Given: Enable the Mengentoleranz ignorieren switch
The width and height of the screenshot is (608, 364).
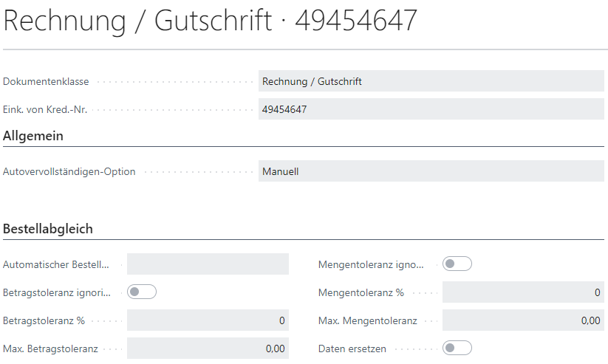Looking at the screenshot, I should pyautogui.click(x=457, y=264).
